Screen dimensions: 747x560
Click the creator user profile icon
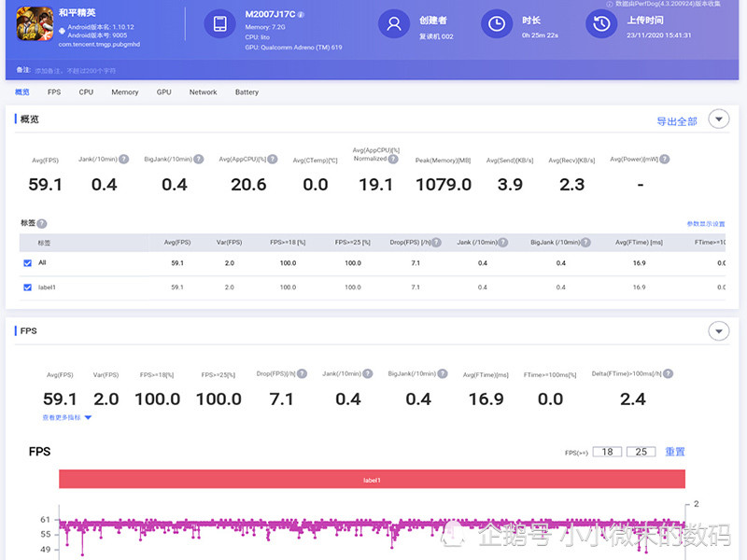[393, 24]
